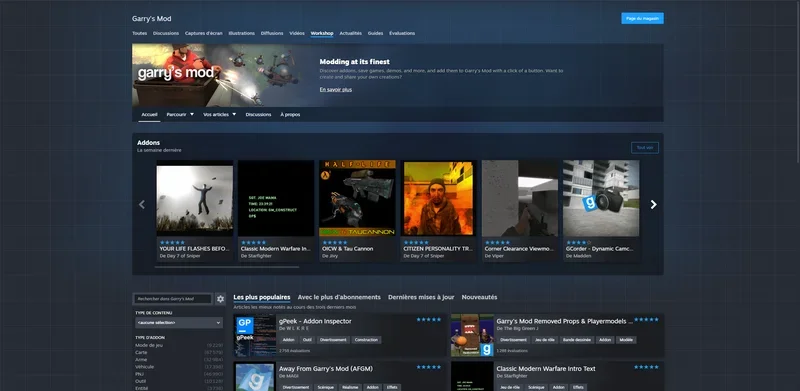Go to the Vidéos tab
Viewport: 800px width, 391px height.
(297, 33)
